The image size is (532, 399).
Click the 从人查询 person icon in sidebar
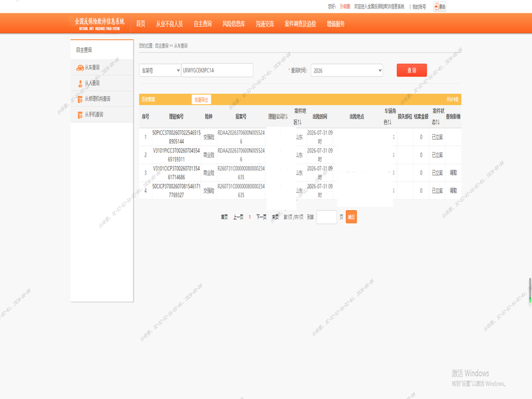coord(80,84)
